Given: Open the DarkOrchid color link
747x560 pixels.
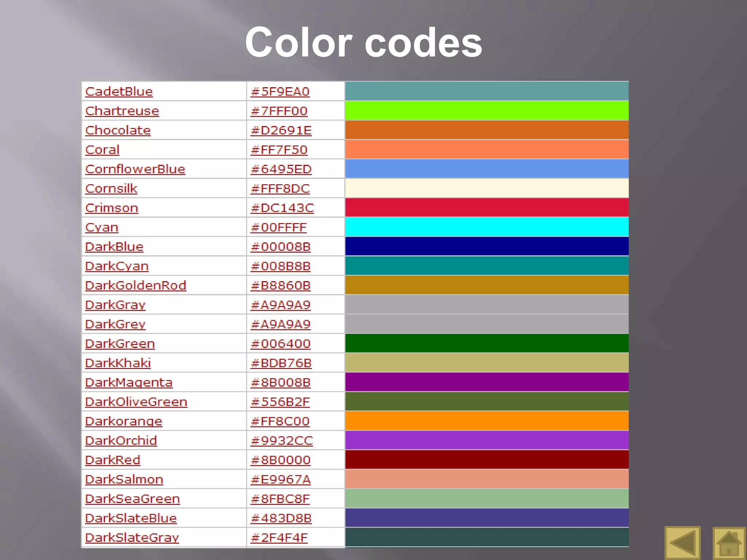Looking at the screenshot, I should coord(121,441).
